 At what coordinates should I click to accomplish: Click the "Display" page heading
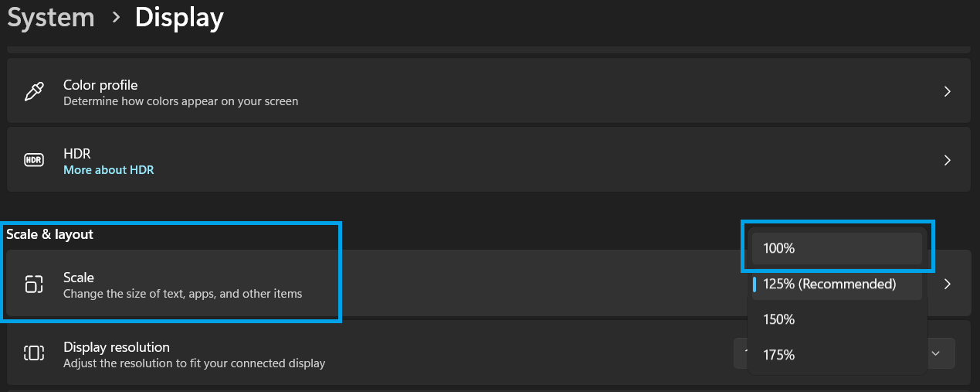(179, 17)
